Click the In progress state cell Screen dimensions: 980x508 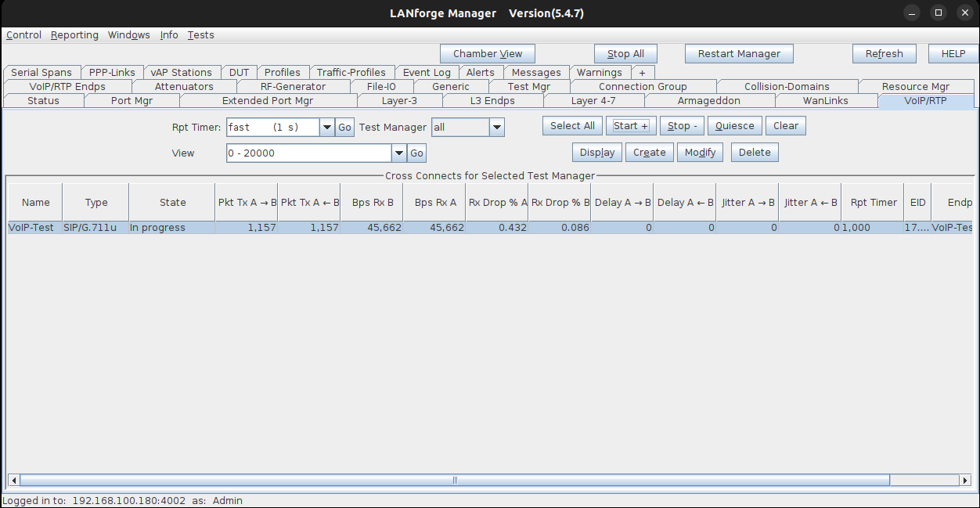(172, 228)
